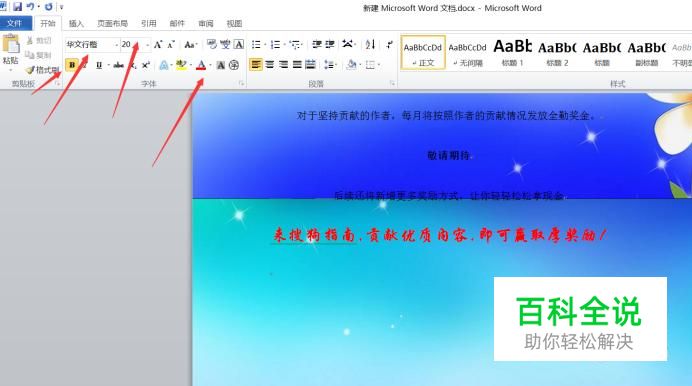The height and width of the screenshot is (386, 692).
Task: Decrease paragraph indent
Action: [x=316, y=44]
